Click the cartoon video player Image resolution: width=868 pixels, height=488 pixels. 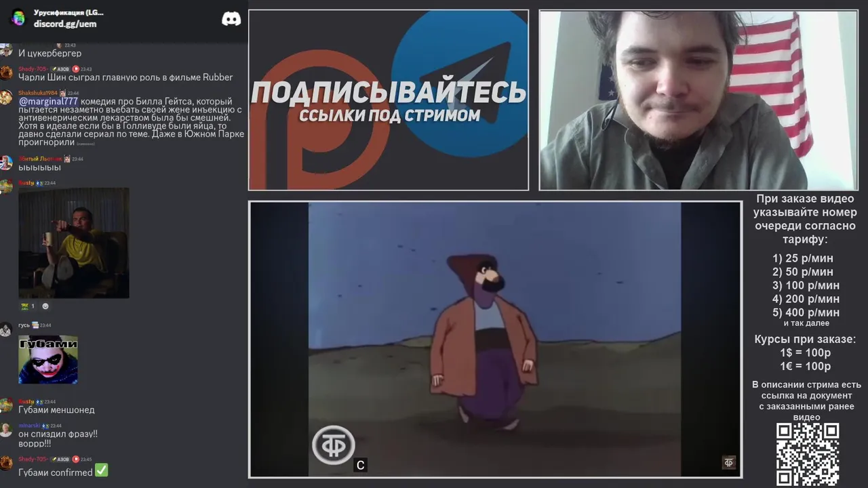click(x=495, y=340)
